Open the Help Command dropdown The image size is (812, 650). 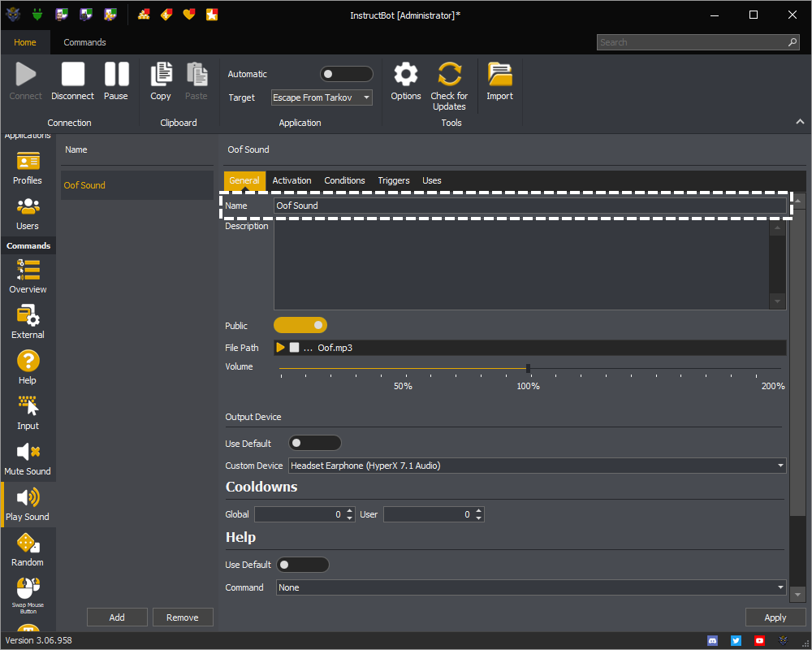coord(531,587)
